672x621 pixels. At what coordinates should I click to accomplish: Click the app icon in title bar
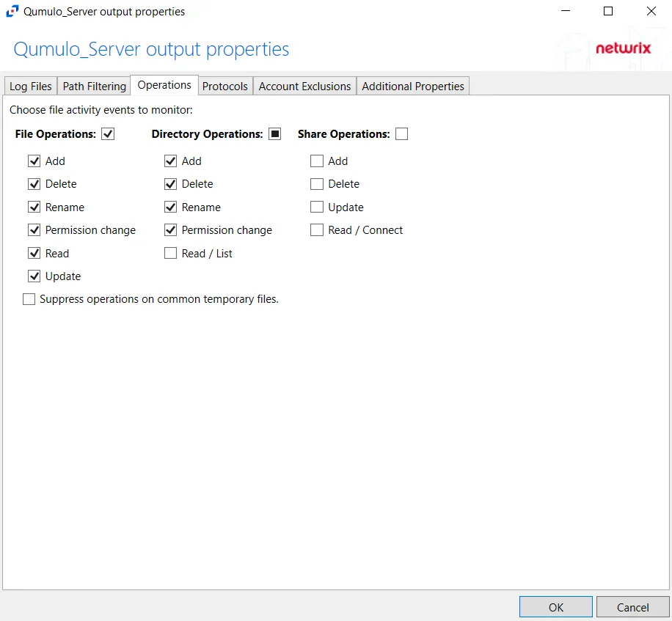pos(12,11)
